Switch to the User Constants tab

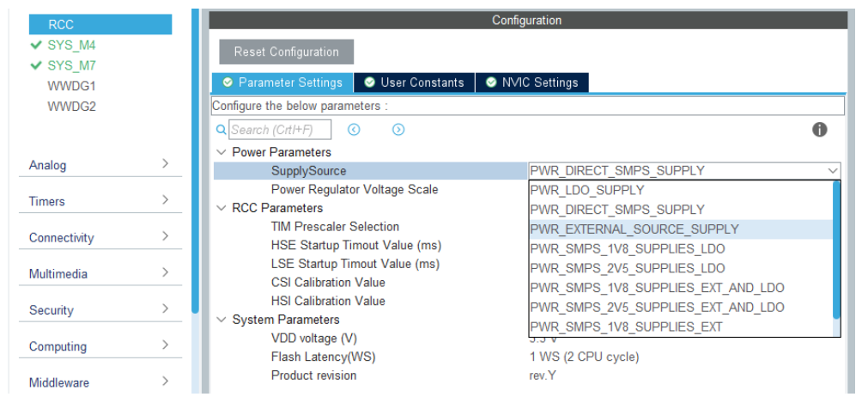click(414, 82)
